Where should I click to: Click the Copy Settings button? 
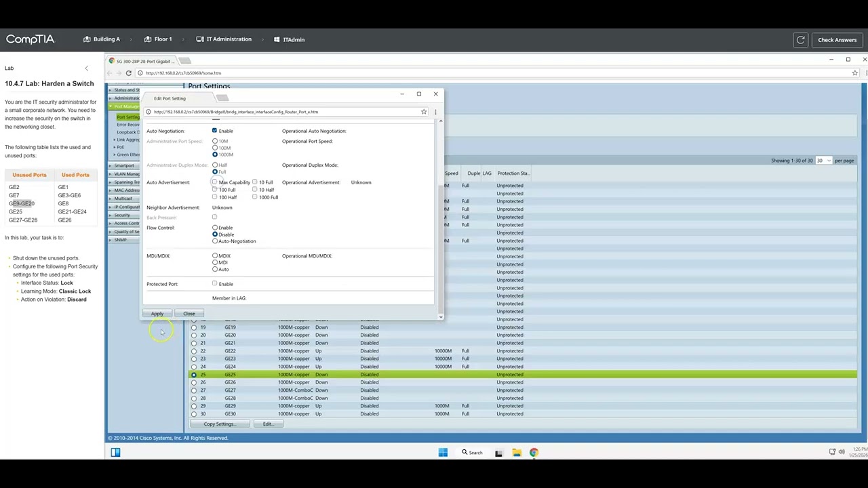(x=219, y=424)
